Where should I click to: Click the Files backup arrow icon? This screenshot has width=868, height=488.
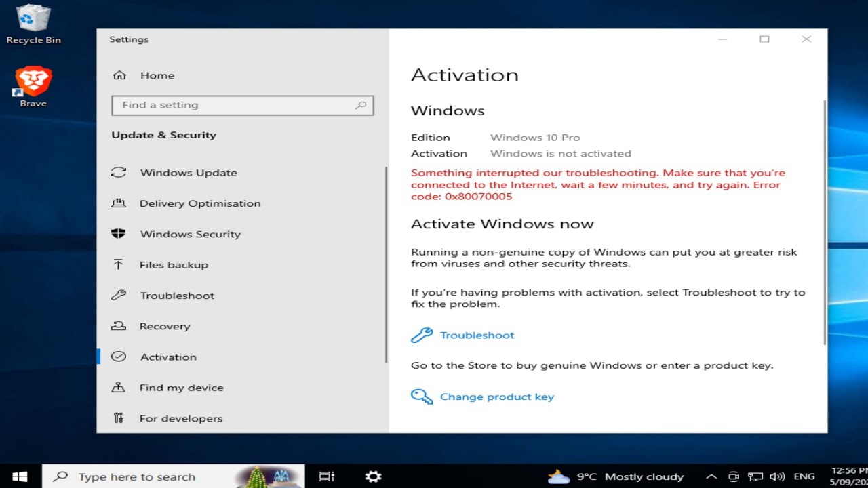tap(119, 264)
